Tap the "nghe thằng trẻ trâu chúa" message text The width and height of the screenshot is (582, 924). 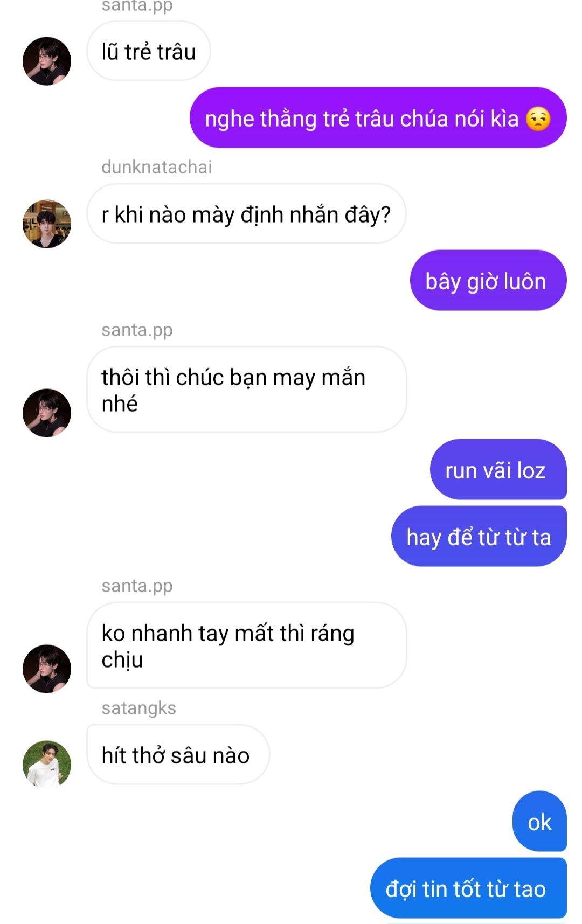pos(362,119)
